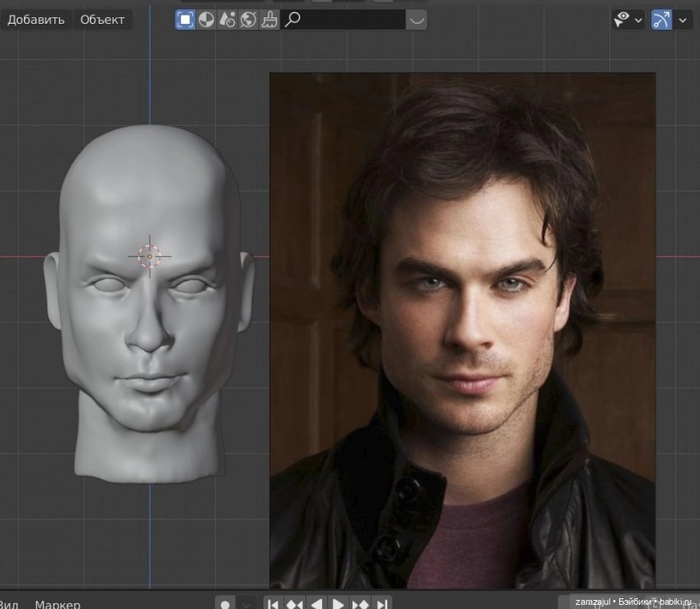Image resolution: width=700 pixels, height=609 pixels.
Task: Open the Объект menu
Action: (x=102, y=20)
